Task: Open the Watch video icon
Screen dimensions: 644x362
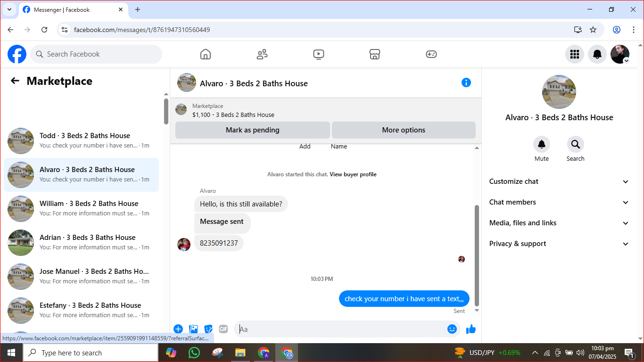Action: tap(319, 54)
